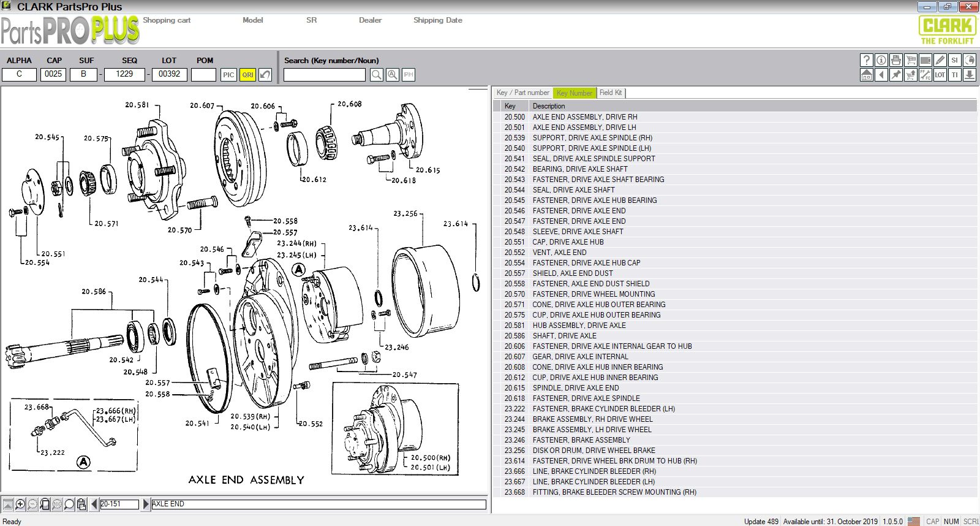Open the shopping cart toolbar icon

click(911, 60)
